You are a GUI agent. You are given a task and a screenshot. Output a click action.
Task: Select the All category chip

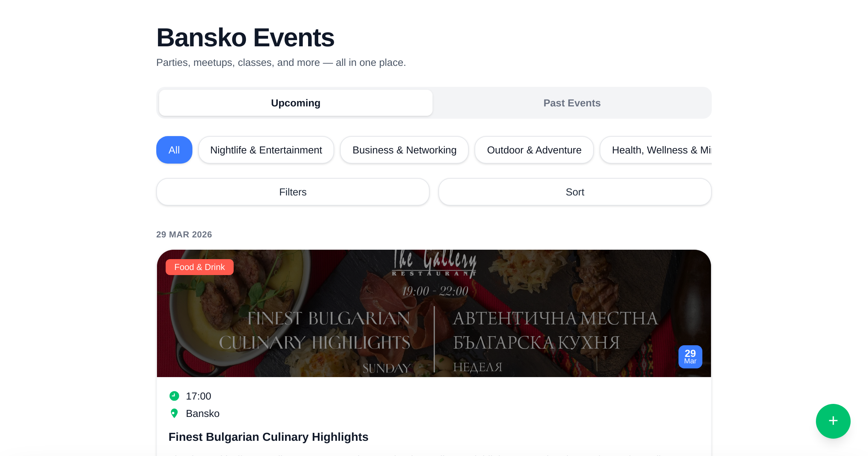(x=174, y=150)
